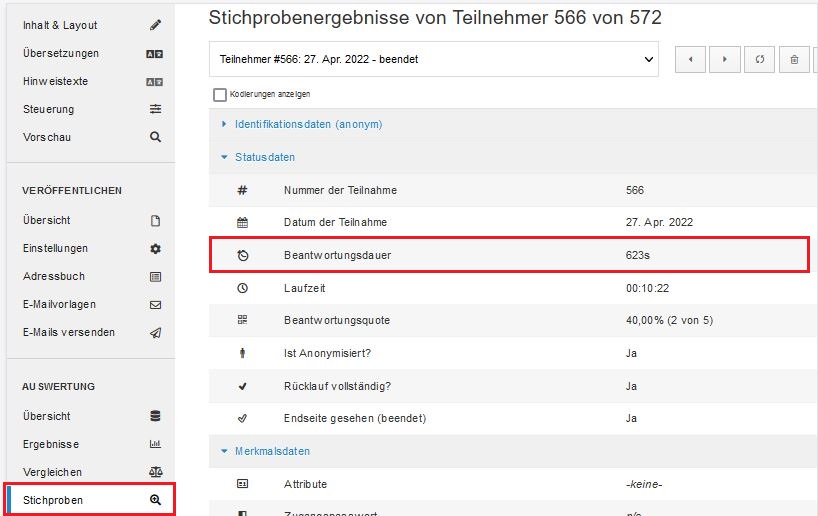The height and width of the screenshot is (516, 818).
Task: Expand the Identifikationsdaten (anonym) section
Action: pos(308,124)
